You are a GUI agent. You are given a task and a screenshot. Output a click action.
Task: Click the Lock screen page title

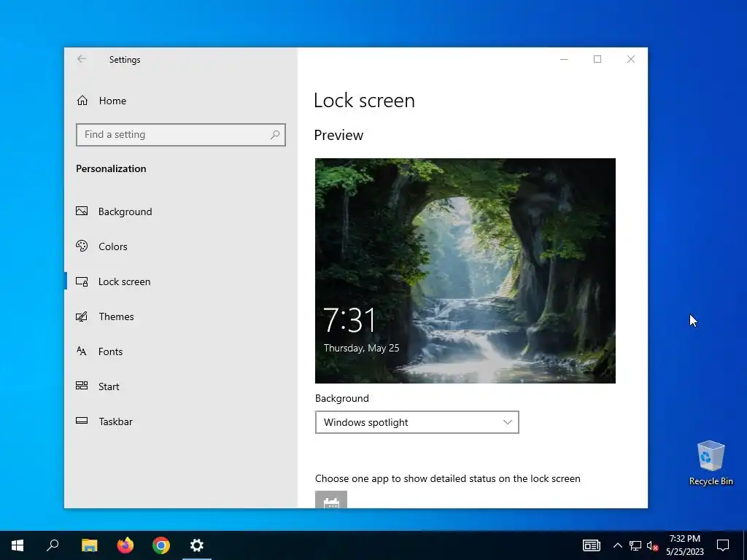pos(365,101)
